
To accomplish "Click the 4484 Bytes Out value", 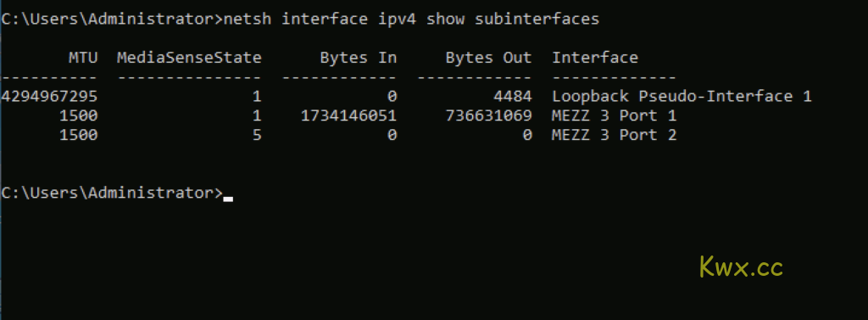I will tap(512, 97).
